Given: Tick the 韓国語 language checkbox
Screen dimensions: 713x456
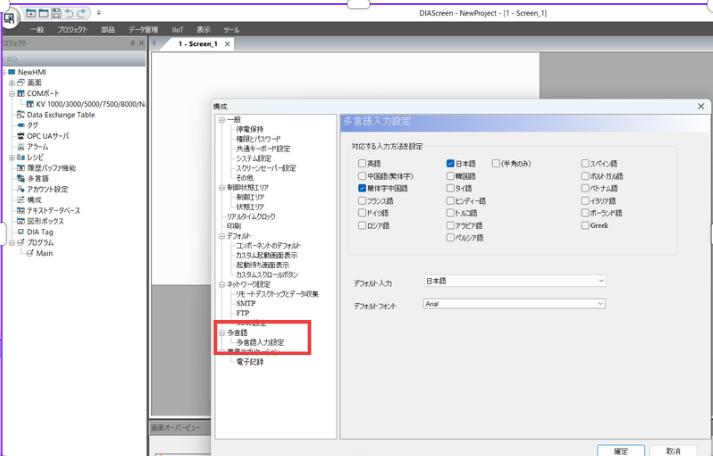Looking at the screenshot, I should [x=451, y=176].
